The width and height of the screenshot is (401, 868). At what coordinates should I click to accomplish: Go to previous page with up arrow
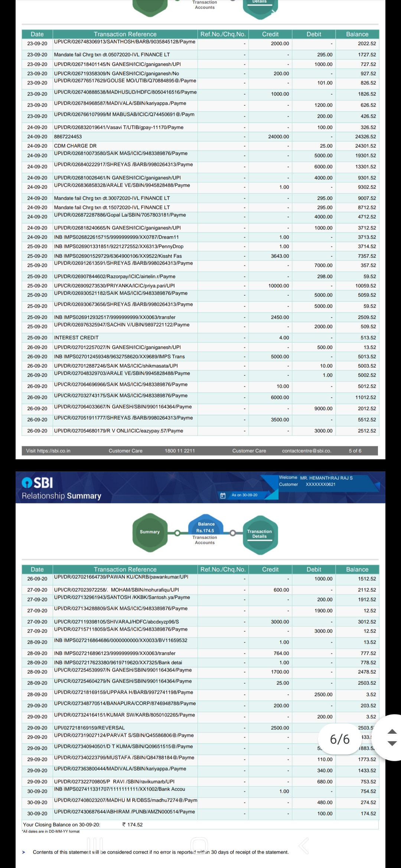click(392, 731)
